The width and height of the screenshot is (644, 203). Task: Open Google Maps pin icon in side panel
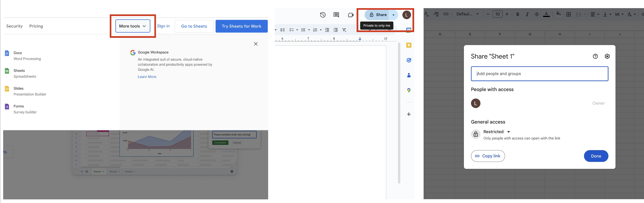[409, 90]
